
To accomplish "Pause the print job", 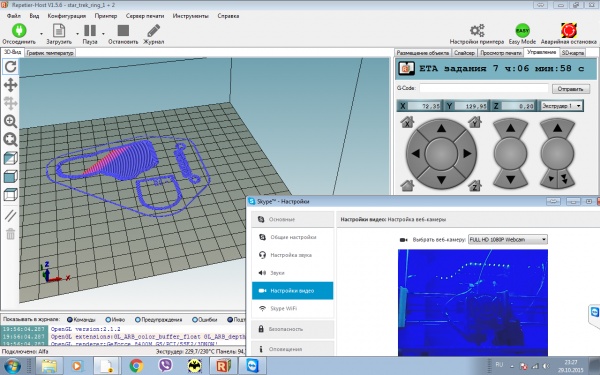I will click(x=90, y=31).
